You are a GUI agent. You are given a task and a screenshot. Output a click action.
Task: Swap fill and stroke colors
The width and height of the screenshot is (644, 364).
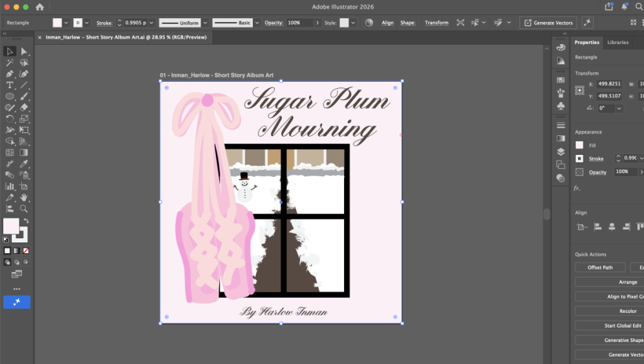tap(26, 221)
